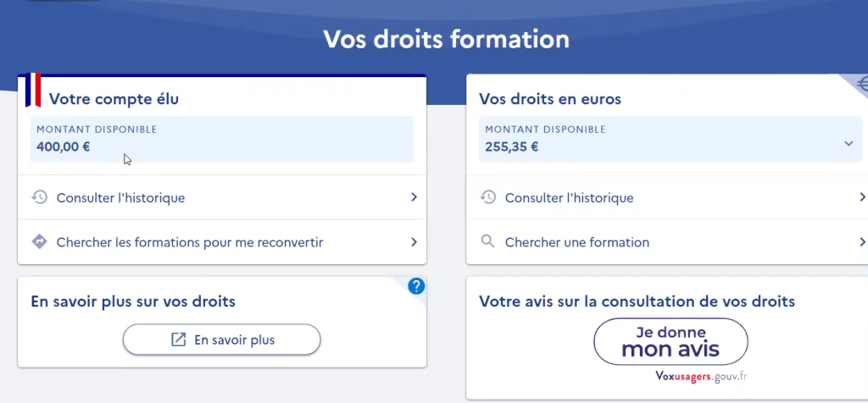Select Chercher une formation link

coord(577,243)
